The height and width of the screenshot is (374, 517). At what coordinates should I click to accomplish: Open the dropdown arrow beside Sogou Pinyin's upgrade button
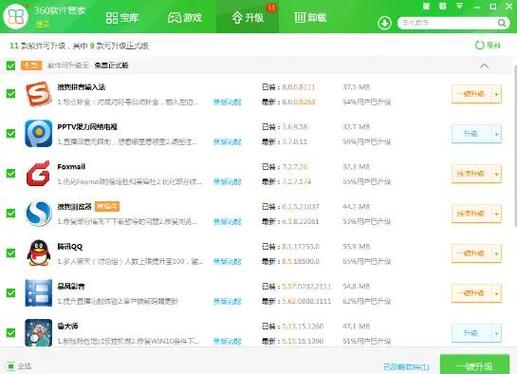click(496, 94)
